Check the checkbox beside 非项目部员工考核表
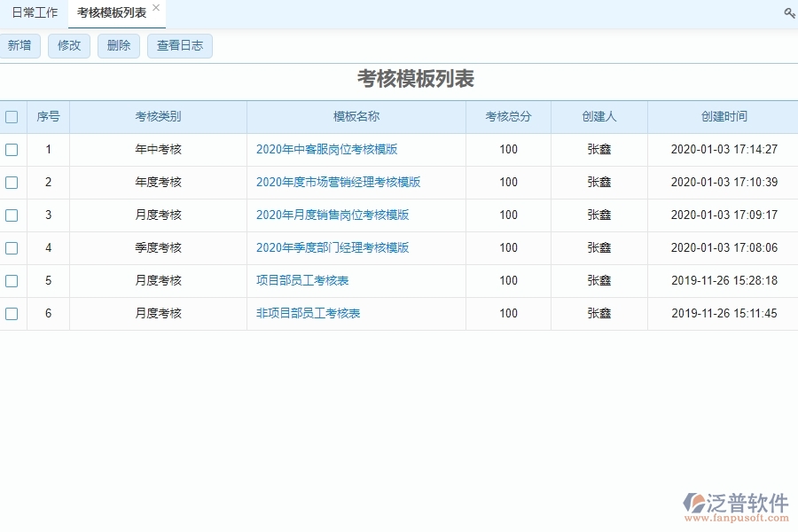Image resolution: width=798 pixels, height=532 pixels. [12, 313]
